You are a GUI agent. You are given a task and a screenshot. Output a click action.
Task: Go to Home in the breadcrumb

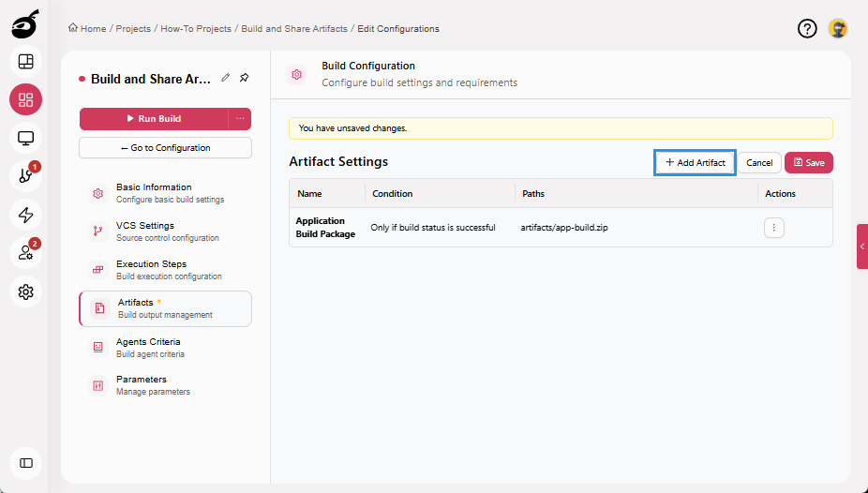(93, 29)
